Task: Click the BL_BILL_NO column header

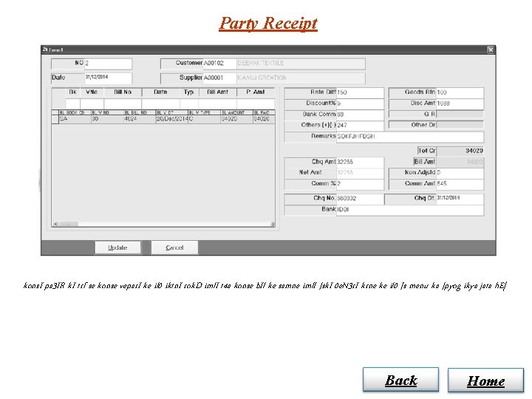Action: (x=140, y=112)
